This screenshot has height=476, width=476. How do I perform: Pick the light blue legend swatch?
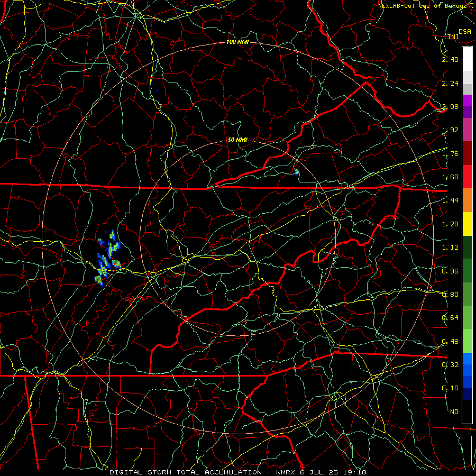click(467, 359)
